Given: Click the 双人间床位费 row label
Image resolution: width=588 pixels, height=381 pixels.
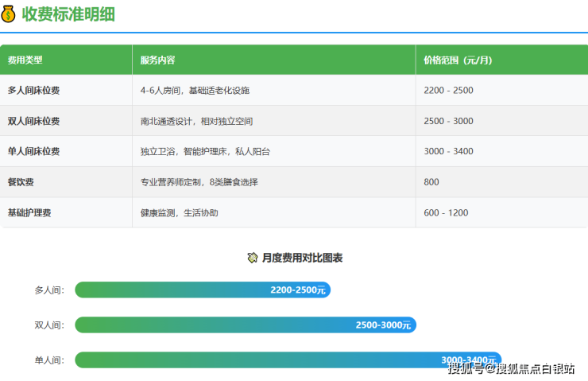Looking at the screenshot, I should tap(33, 121).
